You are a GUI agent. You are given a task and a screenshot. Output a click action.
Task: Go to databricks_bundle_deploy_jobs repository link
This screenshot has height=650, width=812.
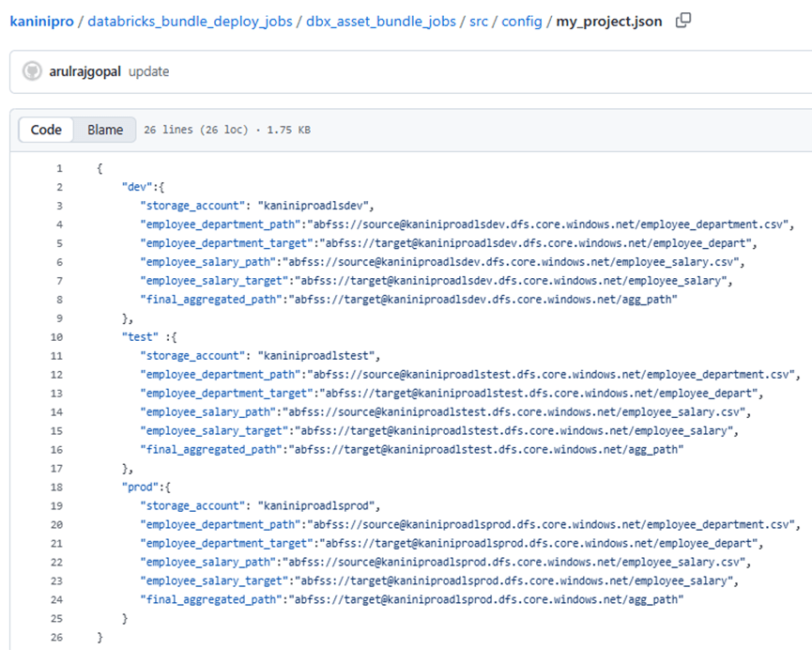(186, 21)
